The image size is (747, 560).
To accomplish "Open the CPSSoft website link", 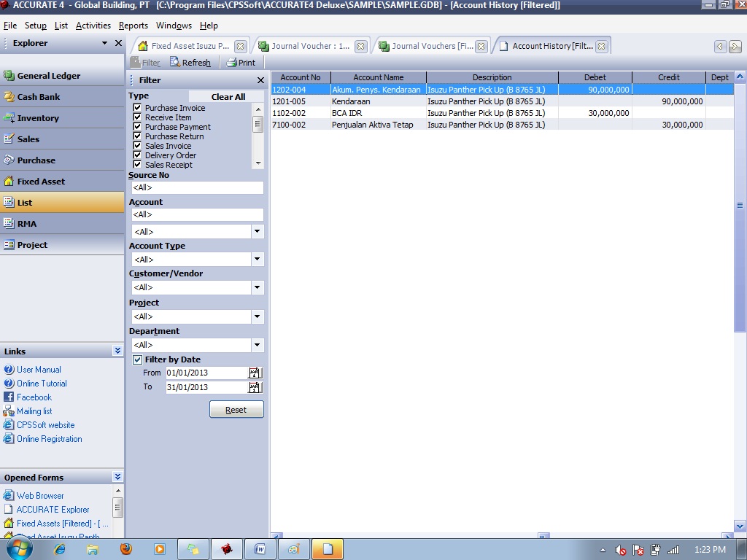I will (46, 425).
